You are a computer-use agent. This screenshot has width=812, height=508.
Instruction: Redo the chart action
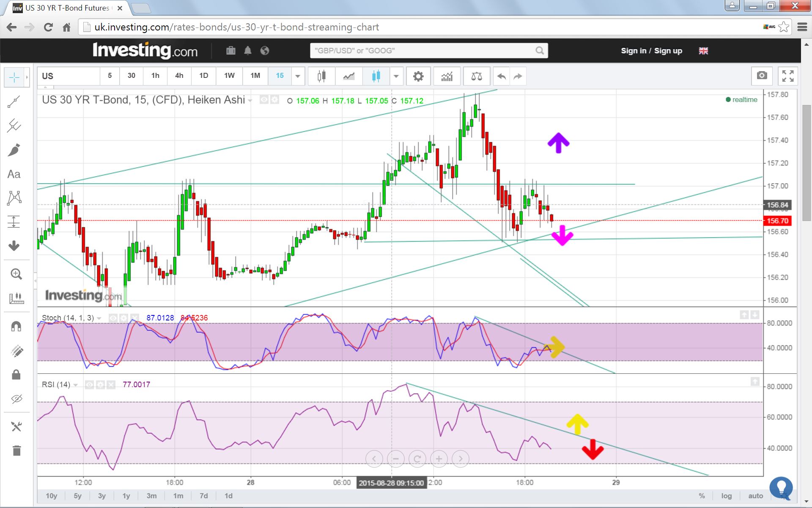coord(518,76)
